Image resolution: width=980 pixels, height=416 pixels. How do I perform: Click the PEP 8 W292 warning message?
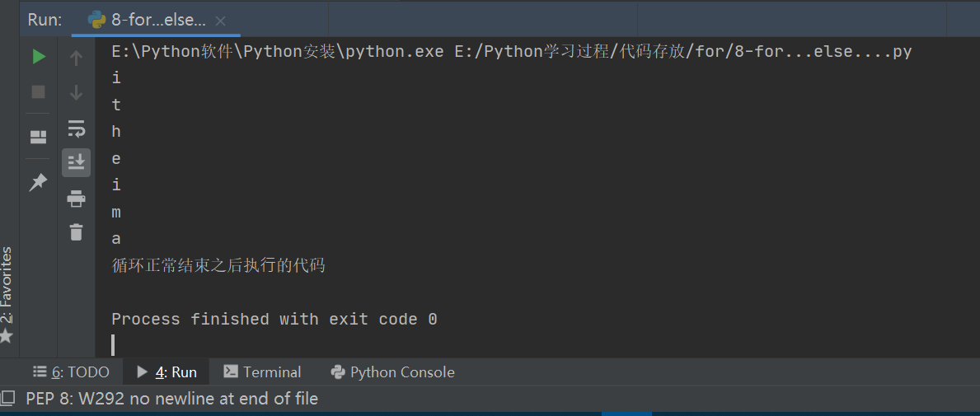click(x=171, y=399)
